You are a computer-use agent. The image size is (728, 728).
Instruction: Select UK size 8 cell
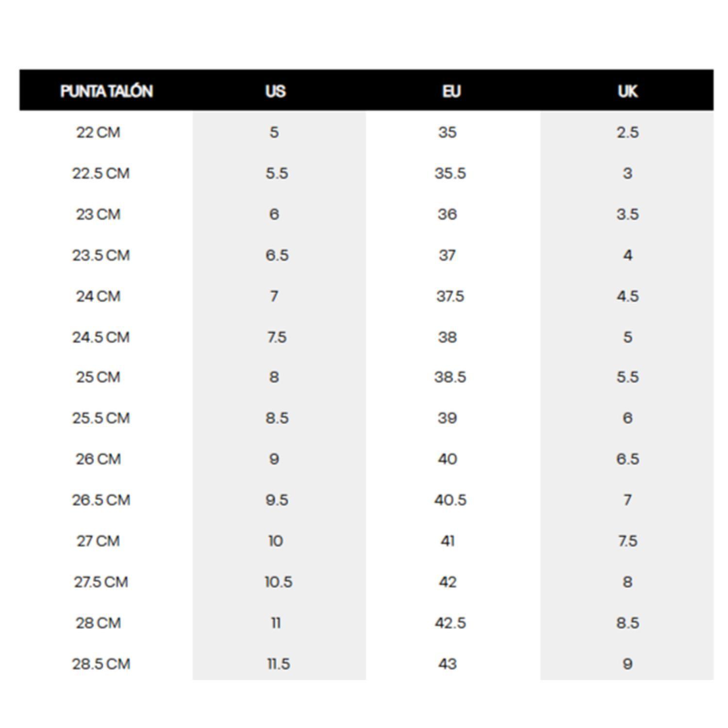[628, 582]
